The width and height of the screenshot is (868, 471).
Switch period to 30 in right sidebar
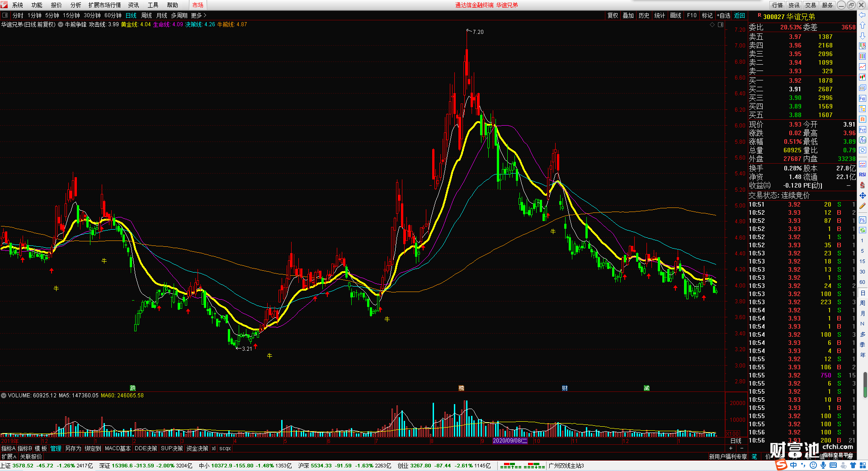point(862,272)
